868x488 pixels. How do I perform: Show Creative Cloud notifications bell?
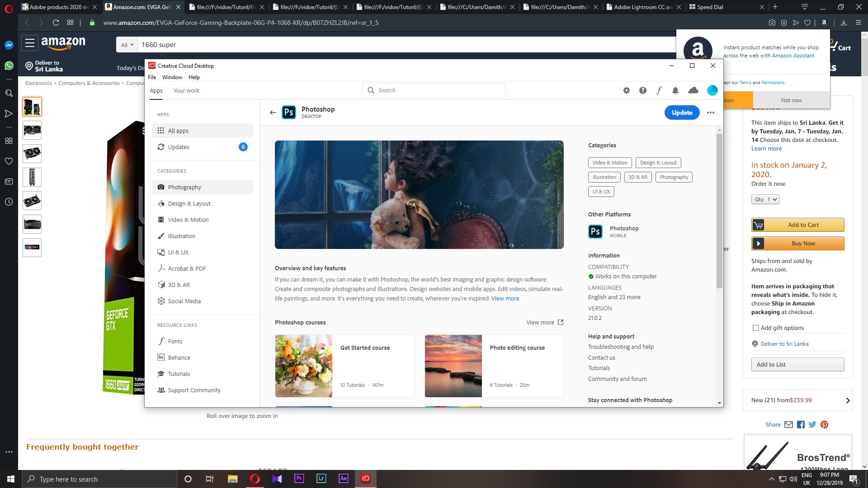pyautogui.click(x=675, y=90)
